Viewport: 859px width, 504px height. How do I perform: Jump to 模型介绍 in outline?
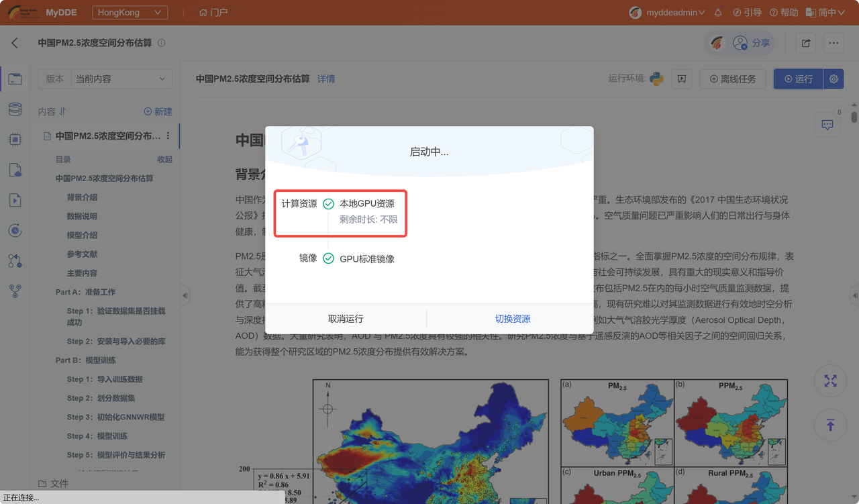coord(82,235)
